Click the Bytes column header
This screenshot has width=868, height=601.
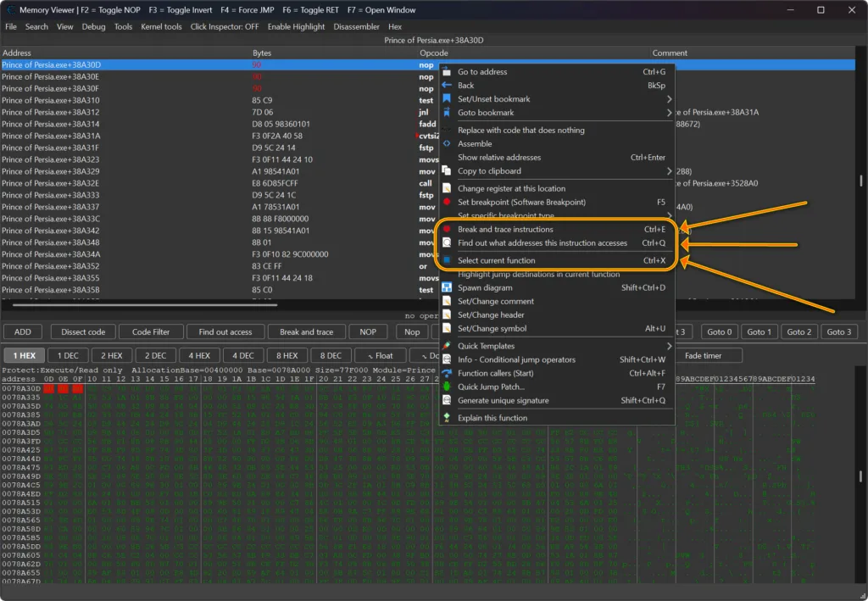pyautogui.click(x=262, y=53)
